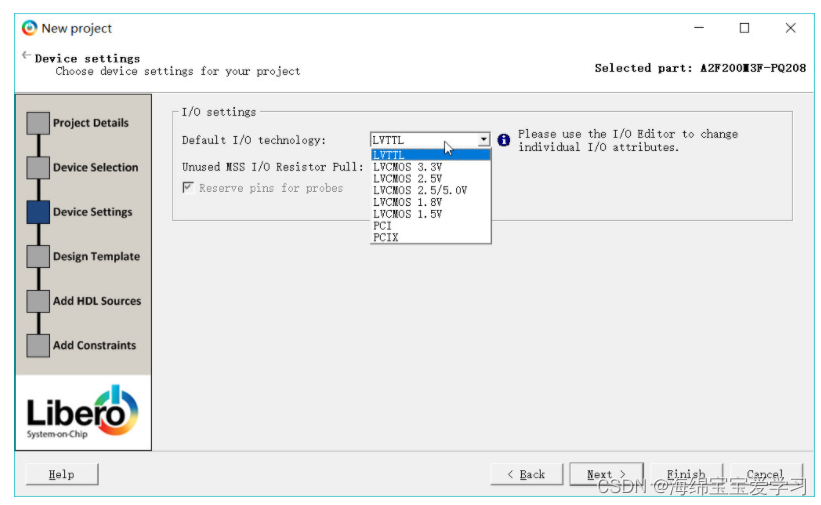Select the Design Template step square

(38, 257)
